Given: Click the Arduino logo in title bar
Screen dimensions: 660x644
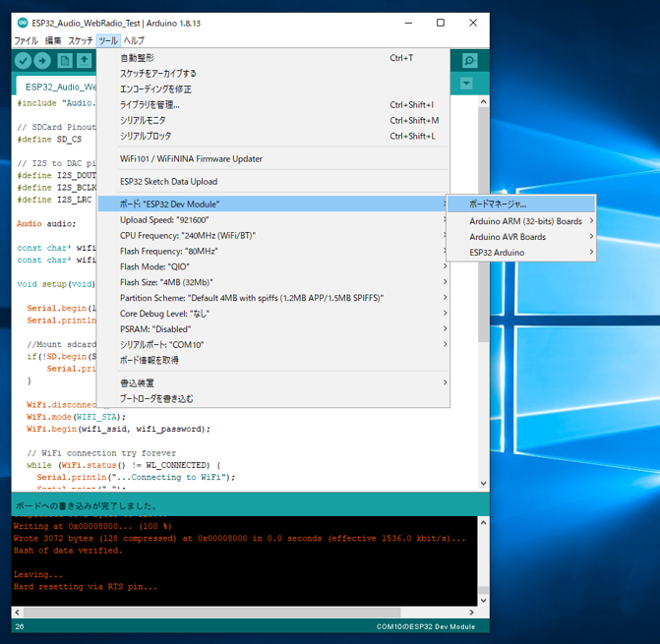Looking at the screenshot, I should pyautogui.click(x=23, y=23).
